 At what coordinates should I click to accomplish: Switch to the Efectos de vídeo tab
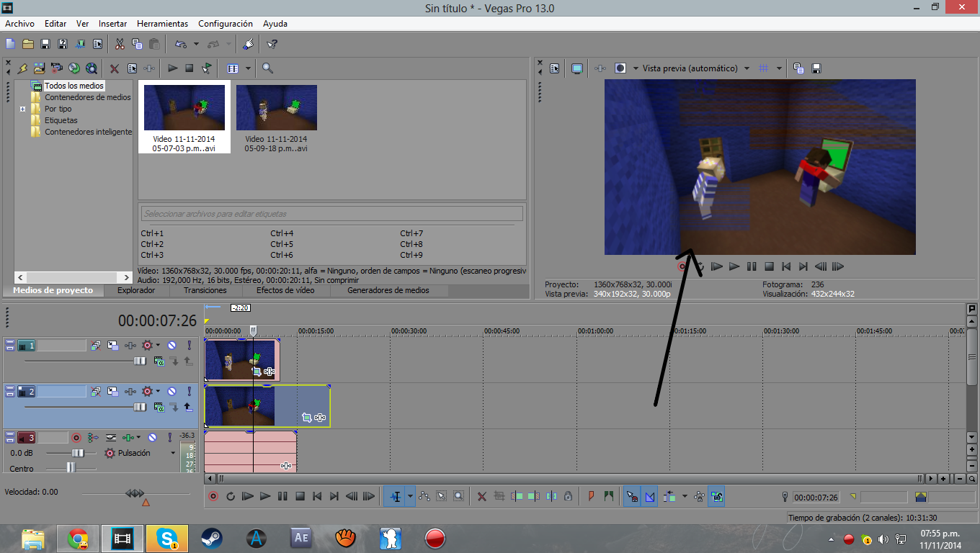pyautogui.click(x=285, y=290)
